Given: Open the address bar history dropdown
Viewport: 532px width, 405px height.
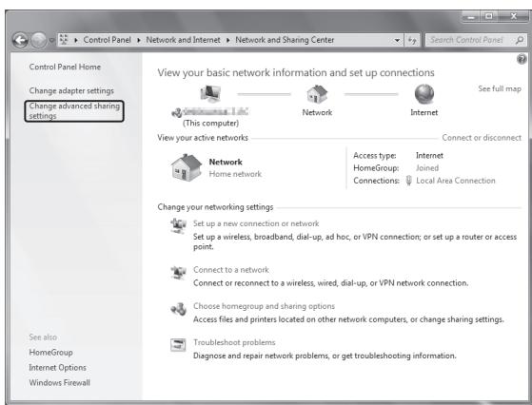Looking at the screenshot, I should click(x=397, y=40).
